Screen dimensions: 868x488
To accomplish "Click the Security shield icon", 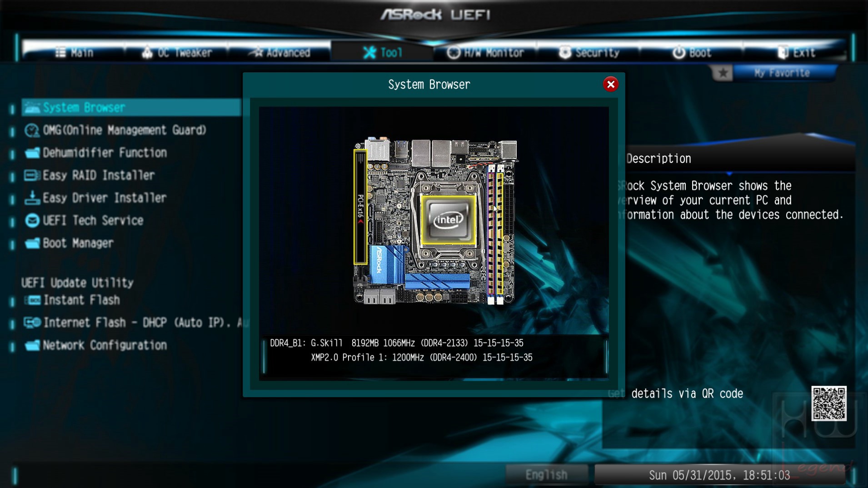I will pyautogui.click(x=565, y=52).
